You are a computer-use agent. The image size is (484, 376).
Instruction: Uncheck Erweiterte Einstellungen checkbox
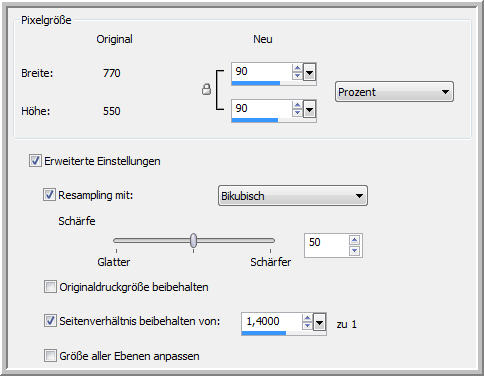tap(35, 161)
